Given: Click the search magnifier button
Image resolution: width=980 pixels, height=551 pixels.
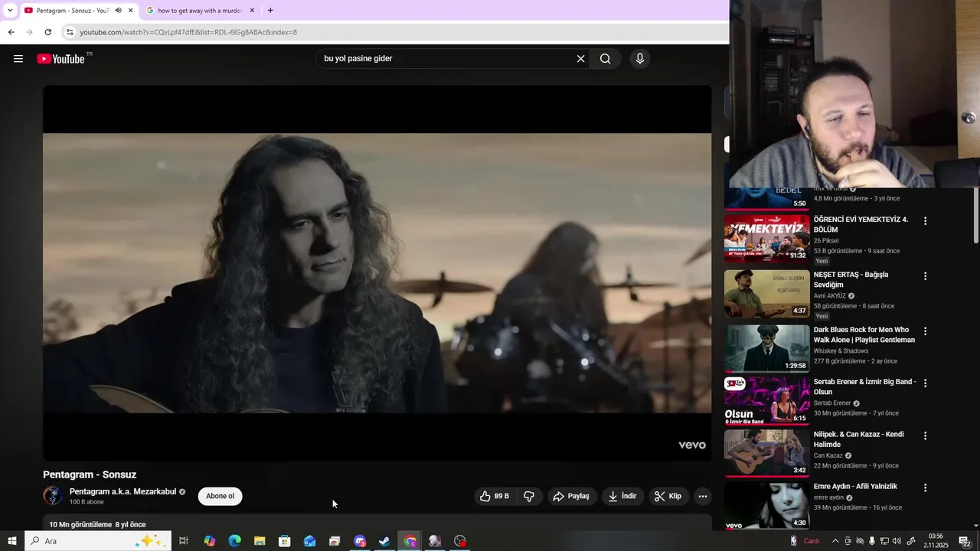Looking at the screenshot, I should [x=606, y=59].
